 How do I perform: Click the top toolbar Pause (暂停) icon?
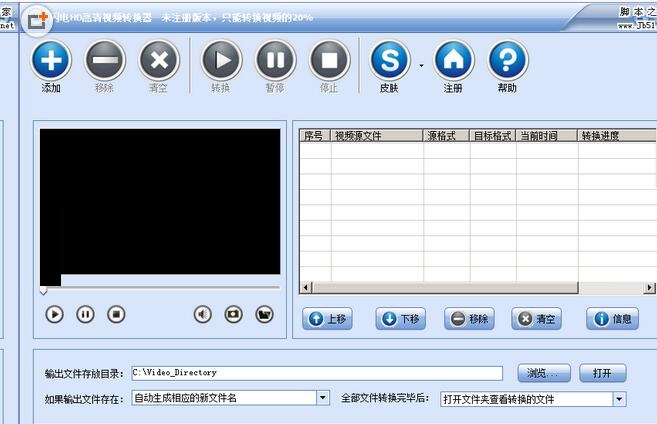click(275, 60)
